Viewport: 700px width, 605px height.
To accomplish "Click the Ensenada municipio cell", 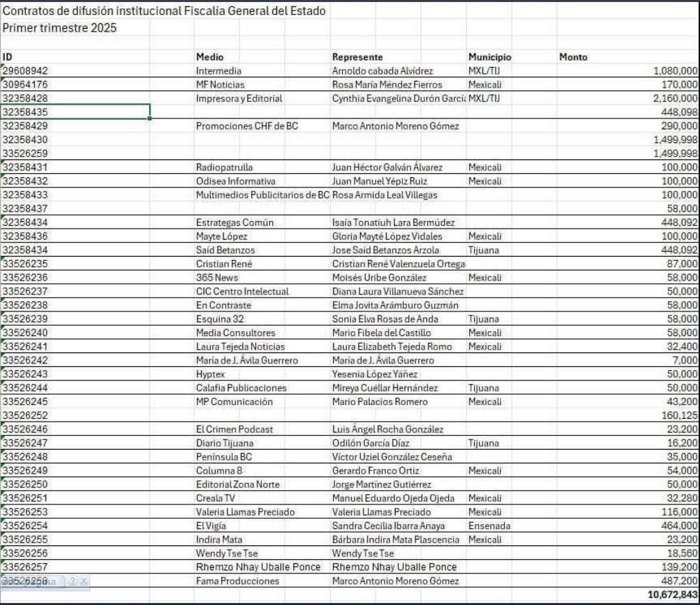I will pos(489,526).
